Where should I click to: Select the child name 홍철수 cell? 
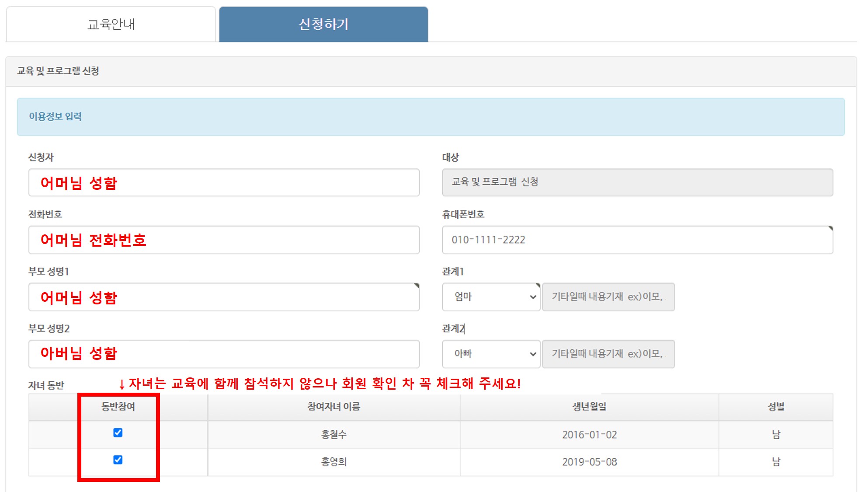click(333, 435)
